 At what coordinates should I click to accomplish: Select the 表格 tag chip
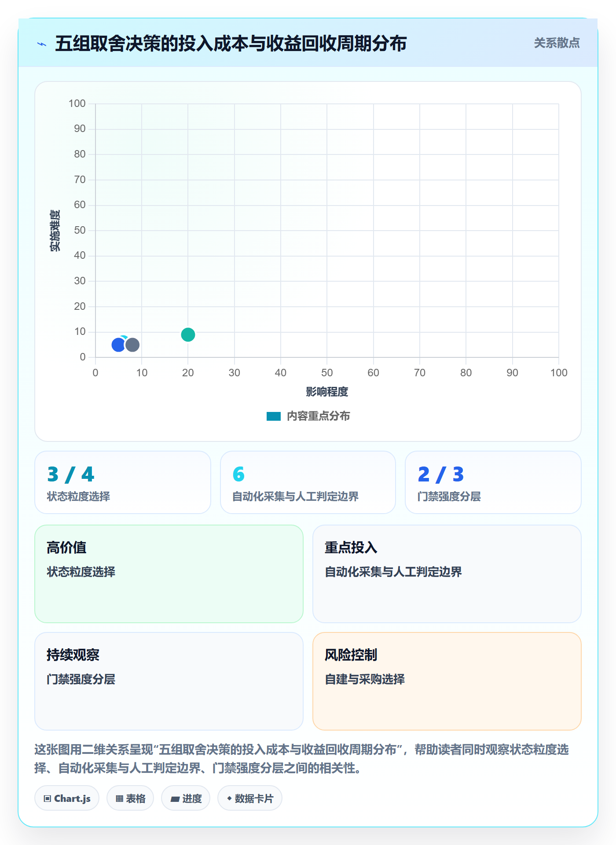(130, 798)
